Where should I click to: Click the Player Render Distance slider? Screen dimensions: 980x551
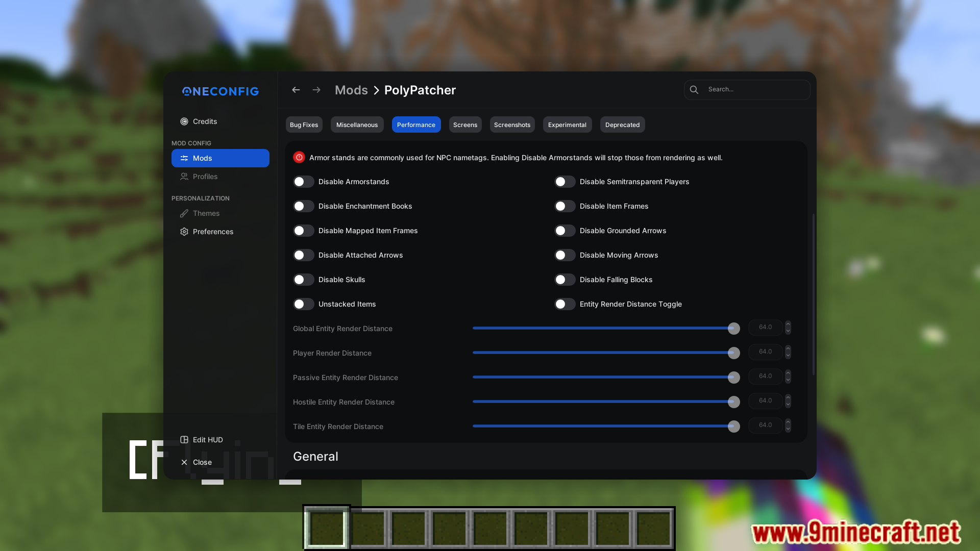pyautogui.click(x=606, y=353)
